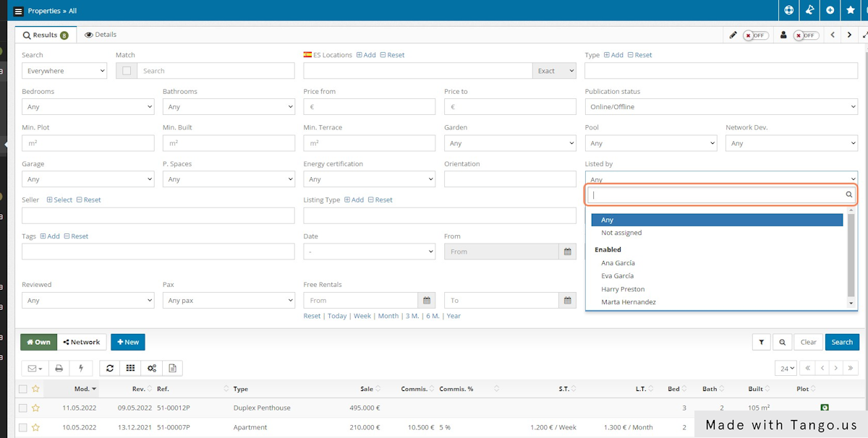Open the grid view icon in the toolbar
The image size is (868, 438).
tap(130, 368)
